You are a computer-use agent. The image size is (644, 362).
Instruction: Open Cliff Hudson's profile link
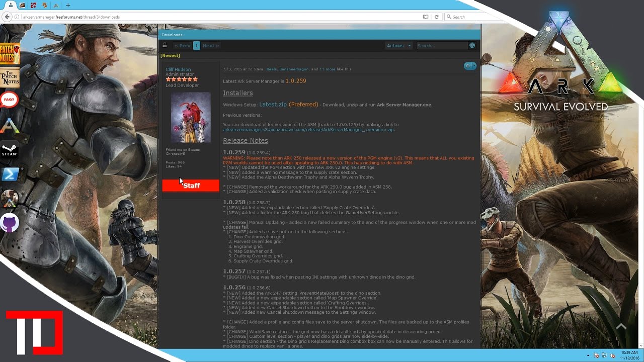(x=178, y=69)
